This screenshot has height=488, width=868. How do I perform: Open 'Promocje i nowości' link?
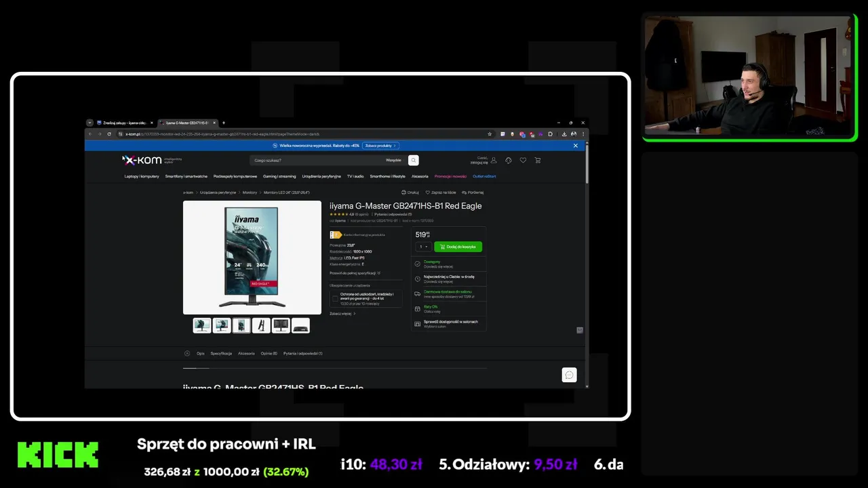point(451,176)
